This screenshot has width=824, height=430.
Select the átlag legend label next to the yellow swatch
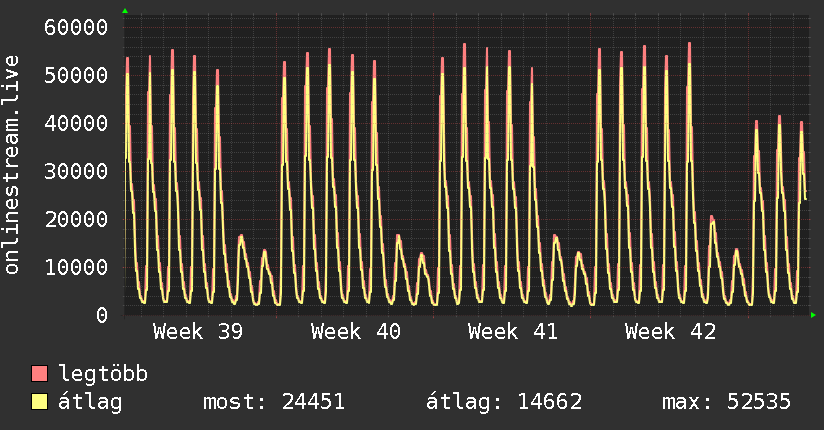tap(90, 402)
